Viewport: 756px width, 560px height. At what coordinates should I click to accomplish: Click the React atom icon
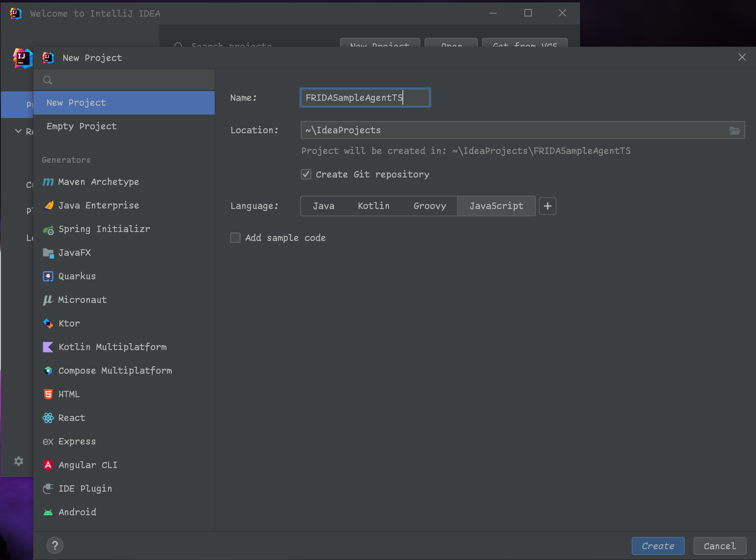pyautogui.click(x=48, y=418)
